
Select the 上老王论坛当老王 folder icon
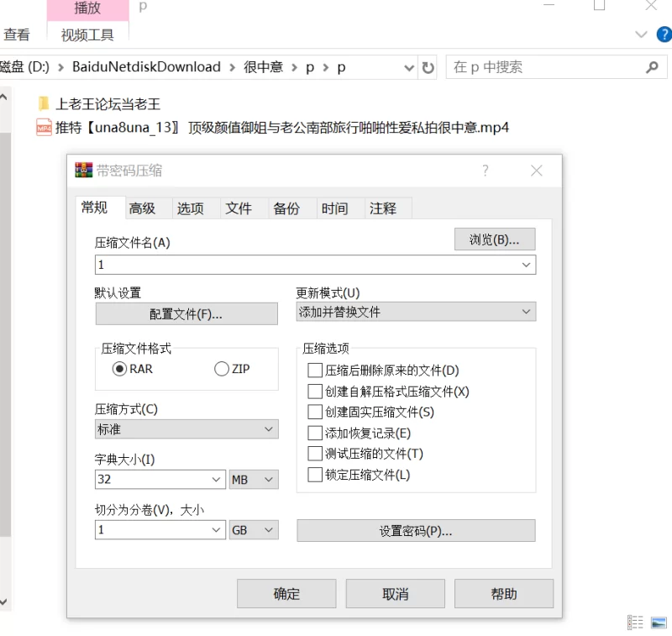(x=44, y=103)
